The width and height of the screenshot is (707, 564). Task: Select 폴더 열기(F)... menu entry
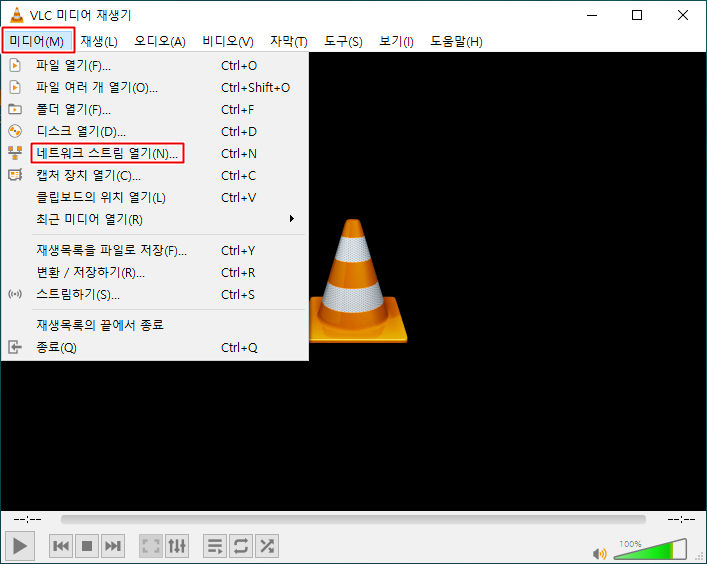[x=155, y=110]
